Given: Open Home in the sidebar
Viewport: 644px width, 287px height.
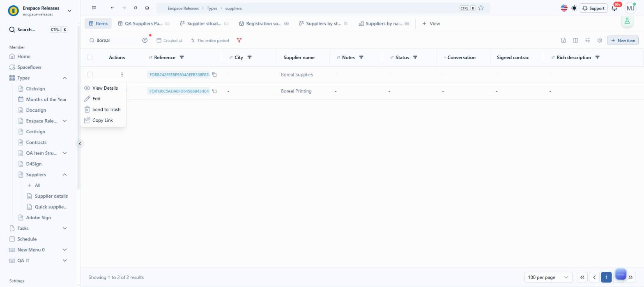Looking at the screenshot, I should click(x=24, y=56).
